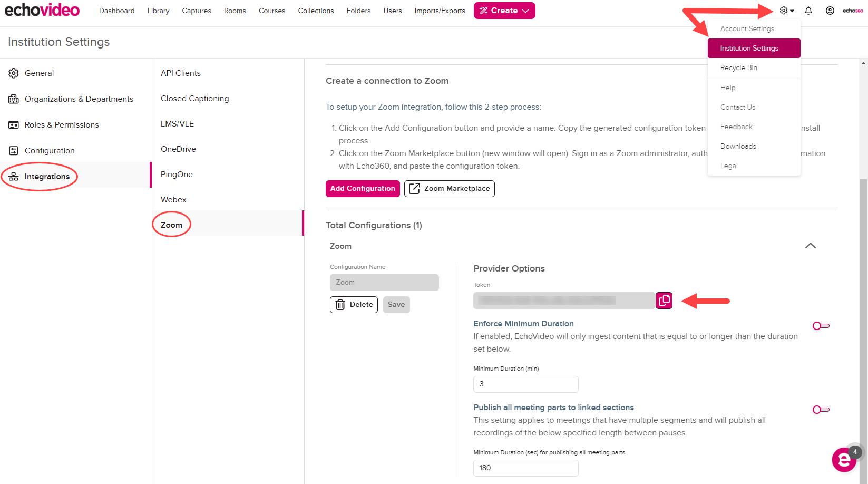
Task: Click the Minimum Duration (sec) publishing field
Action: click(x=526, y=468)
